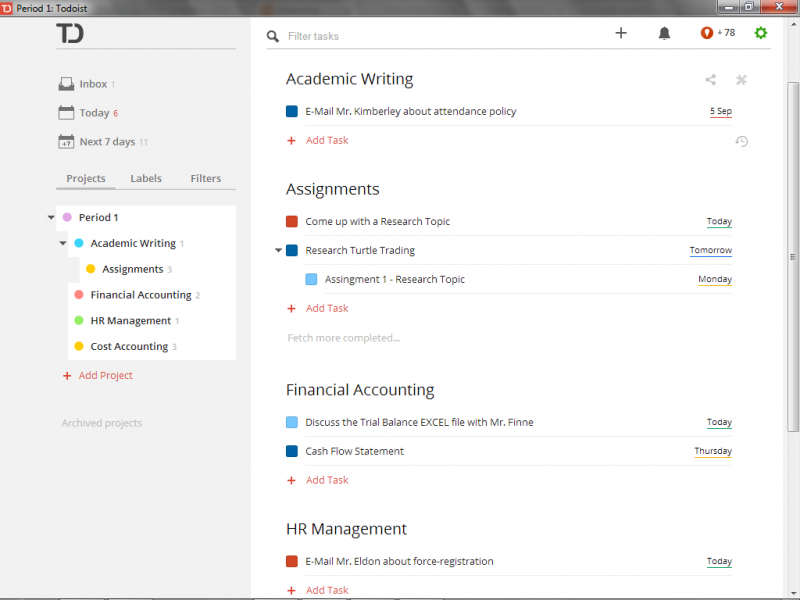This screenshot has width=800, height=600.
Task: Check the Cash Flow Statement task
Action: [292, 451]
